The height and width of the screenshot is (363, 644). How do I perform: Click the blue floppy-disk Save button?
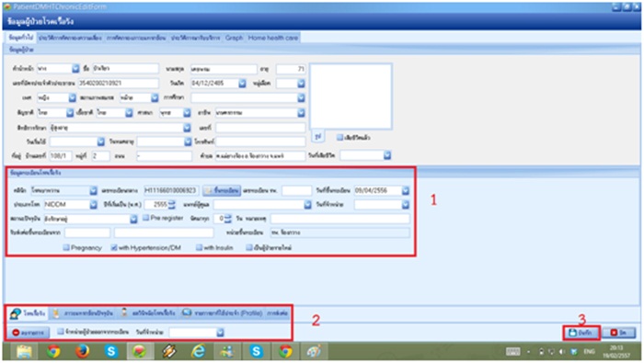pyautogui.click(x=581, y=333)
